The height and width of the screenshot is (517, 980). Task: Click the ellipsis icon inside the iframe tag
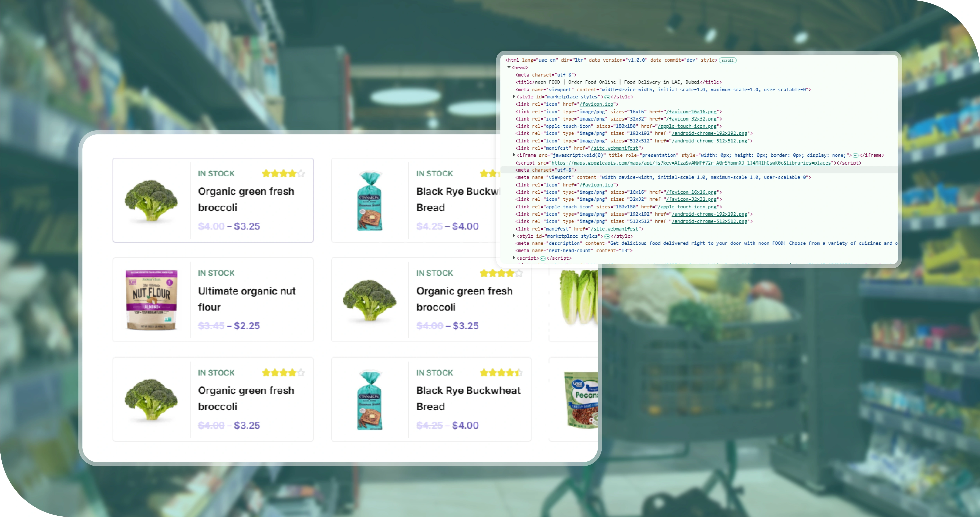coord(855,156)
